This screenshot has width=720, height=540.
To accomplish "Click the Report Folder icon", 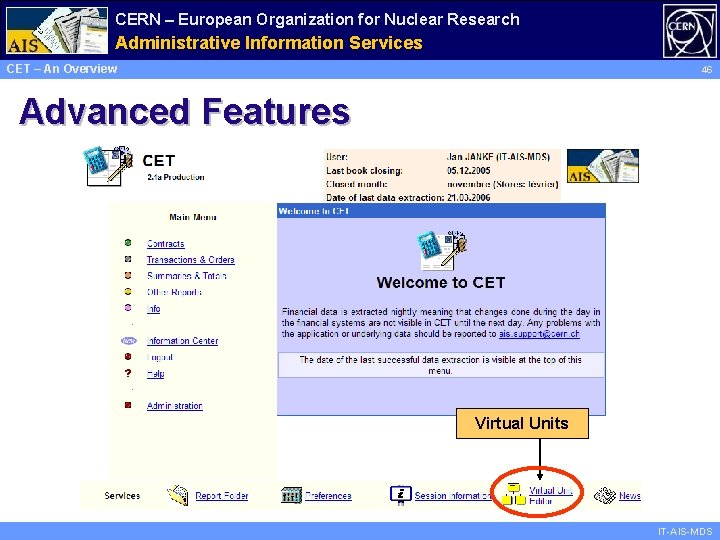I will click(178, 495).
